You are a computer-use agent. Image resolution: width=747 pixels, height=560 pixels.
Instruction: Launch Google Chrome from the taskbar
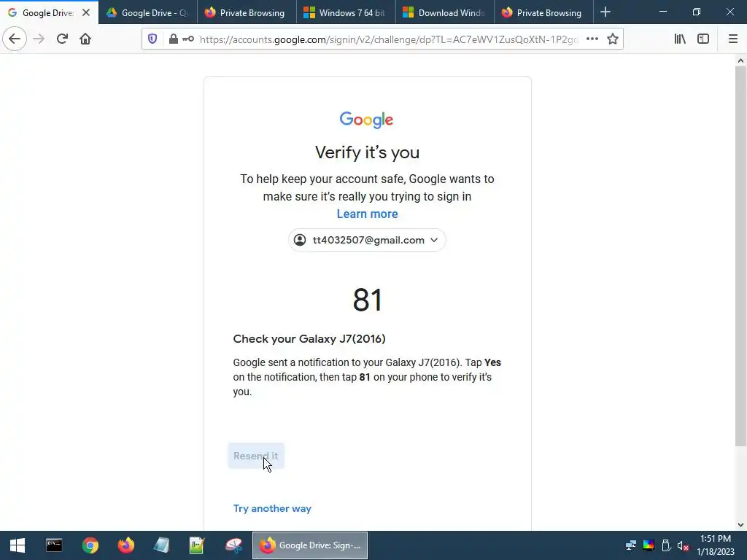pyautogui.click(x=90, y=545)
